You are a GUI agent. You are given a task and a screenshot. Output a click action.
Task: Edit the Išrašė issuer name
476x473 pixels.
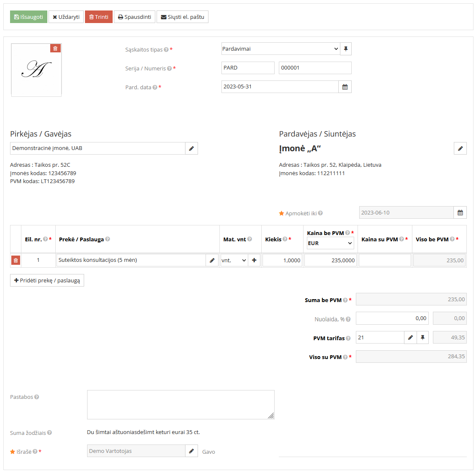[x=191, y=451]
